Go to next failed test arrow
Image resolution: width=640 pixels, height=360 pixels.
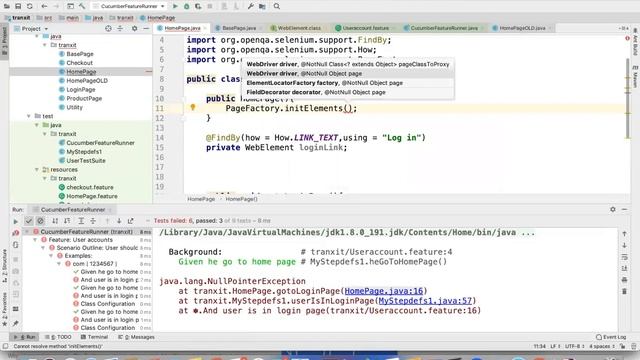tap(119, 221)
